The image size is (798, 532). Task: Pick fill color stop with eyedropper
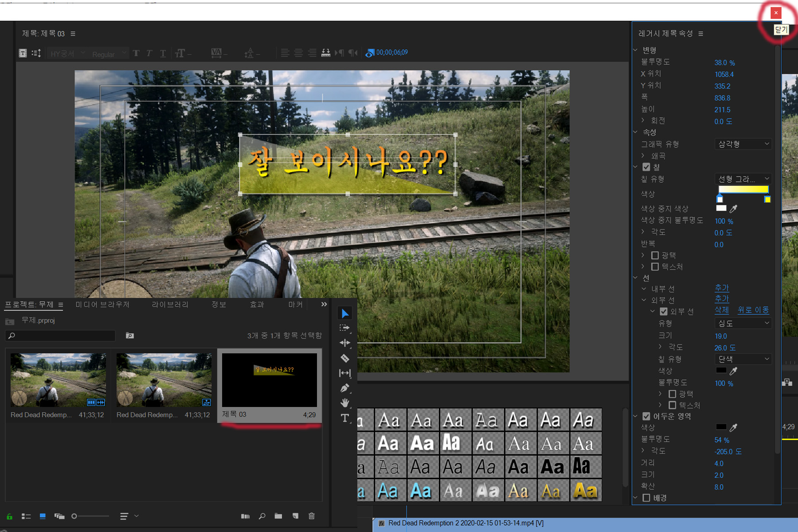pyautogui.click(x=734, y=208)
